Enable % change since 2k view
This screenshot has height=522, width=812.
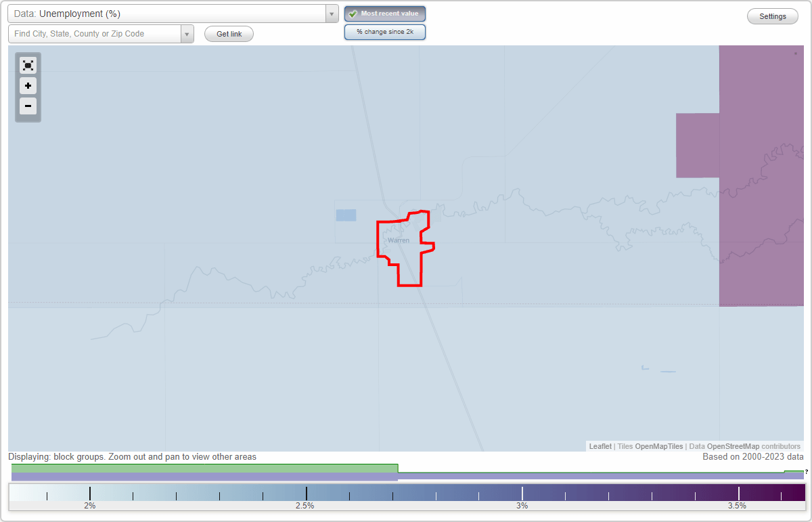384,31
